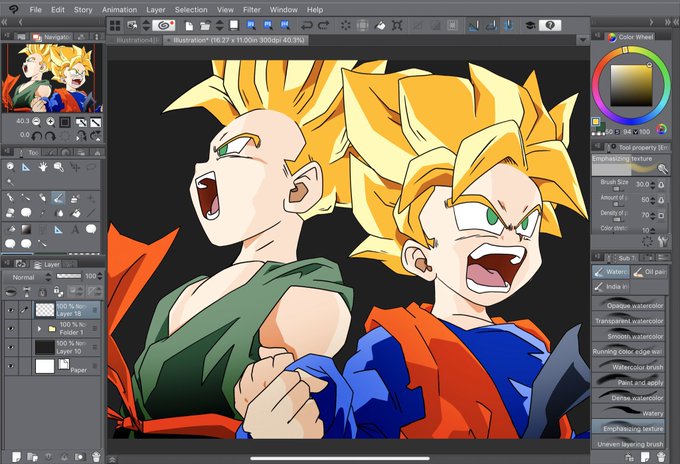680x464 pixels.
Task: Click the Zoom out button in Navigator
Action: (36, 122)
